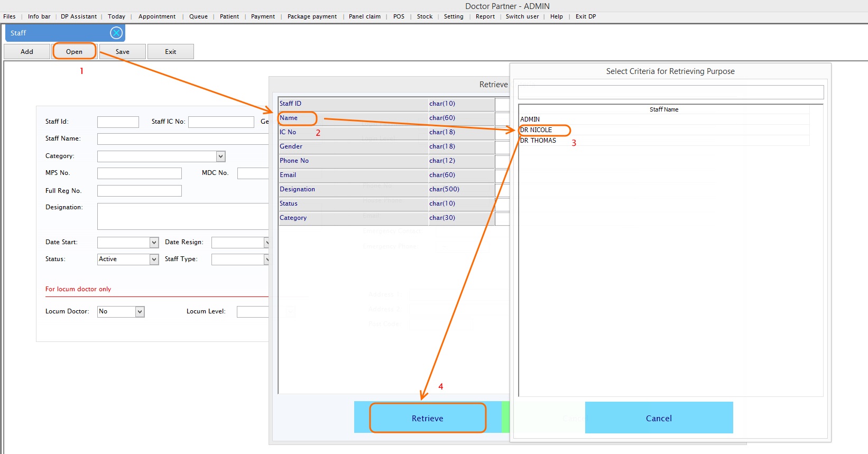Click the criteria search field above Staff Name

pyautogui.click(x=670, y=92)
